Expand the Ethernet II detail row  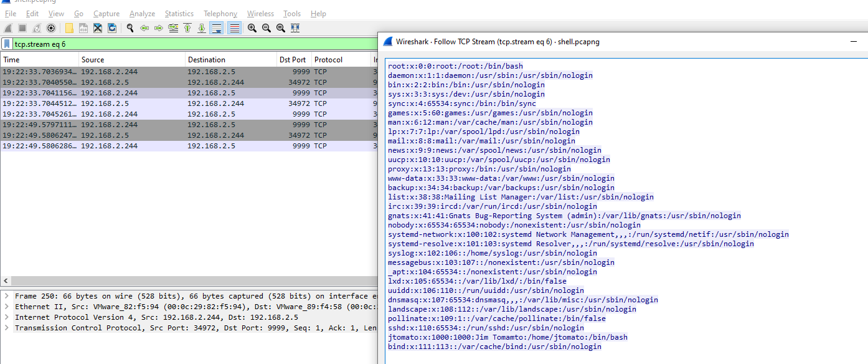pos(6,307)
